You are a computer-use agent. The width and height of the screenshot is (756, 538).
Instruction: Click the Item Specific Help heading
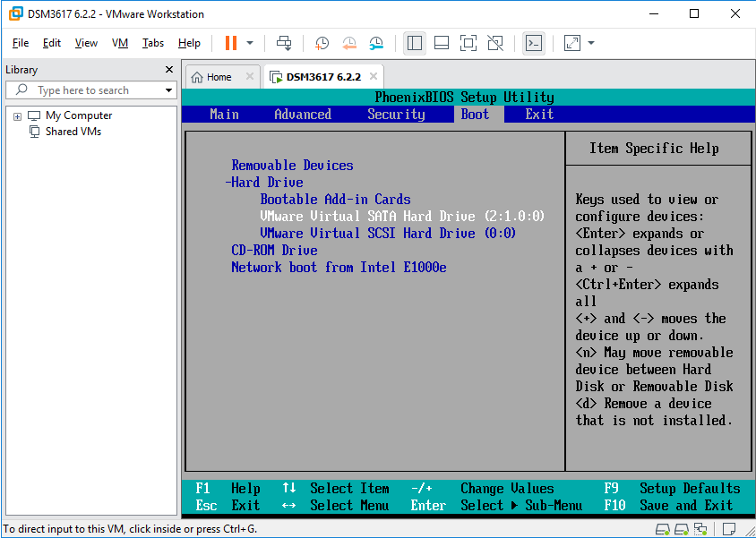click(x=654, y=149)
